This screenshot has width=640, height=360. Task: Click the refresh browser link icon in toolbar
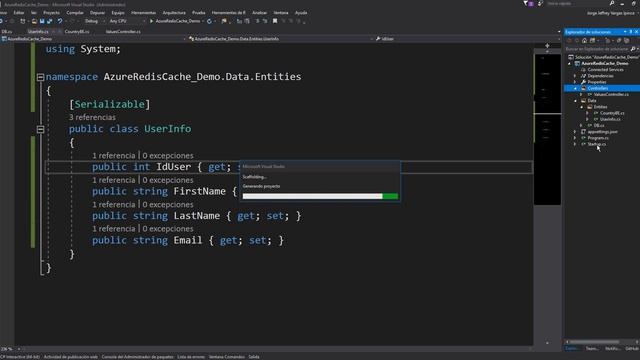point(209,21)
